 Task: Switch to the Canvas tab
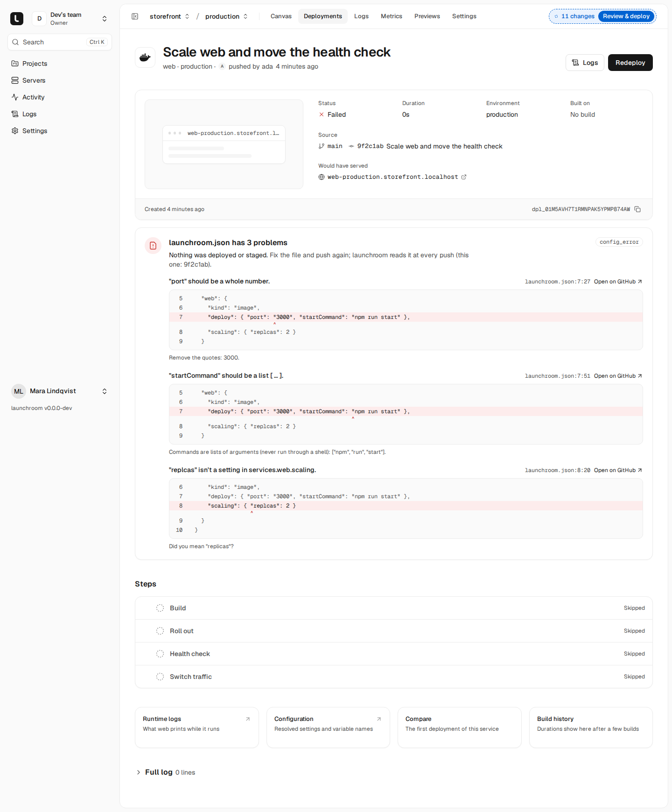(x=281, y=16)
